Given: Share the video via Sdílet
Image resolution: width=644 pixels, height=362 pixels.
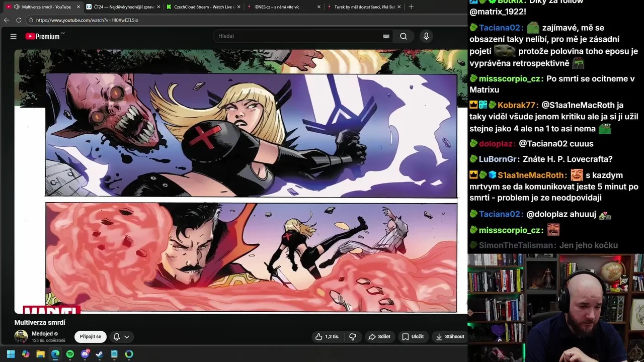Looking at the screenshot, I should coord(379,337).
